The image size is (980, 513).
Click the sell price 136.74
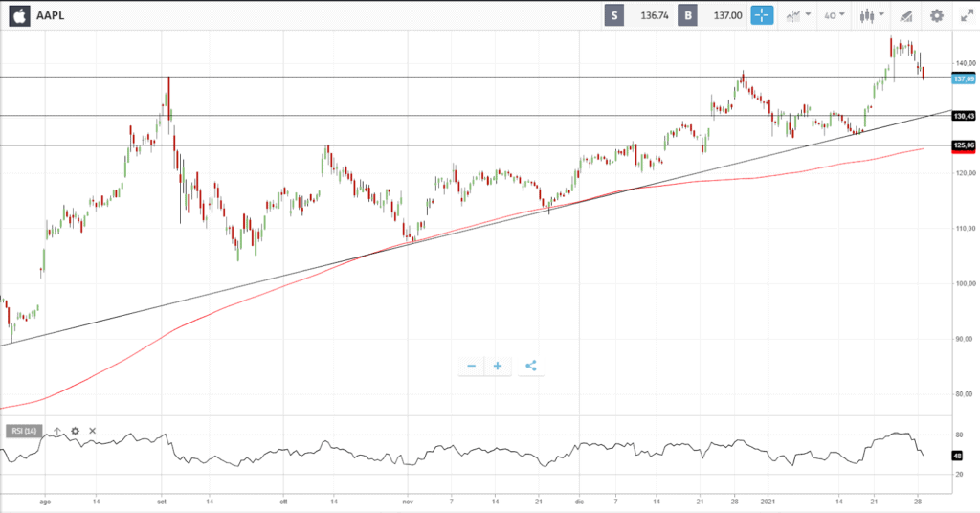point(655,15)
